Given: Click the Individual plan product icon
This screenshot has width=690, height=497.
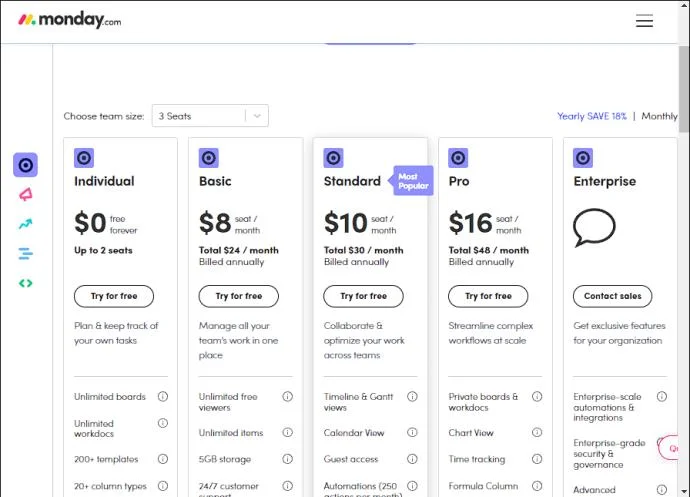Looking at the screenshot, I should [x=84, y=158].
